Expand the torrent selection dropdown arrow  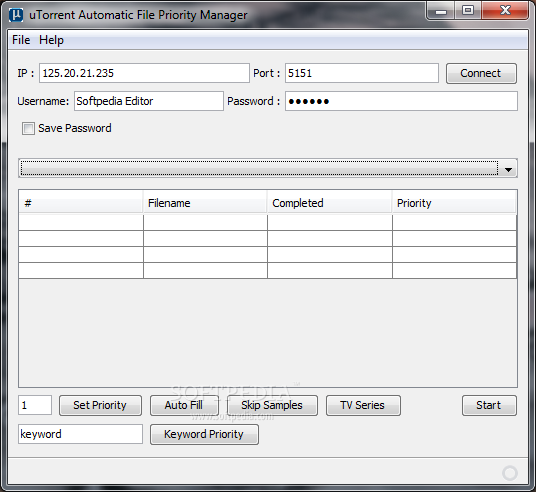(x=508, y=169)
